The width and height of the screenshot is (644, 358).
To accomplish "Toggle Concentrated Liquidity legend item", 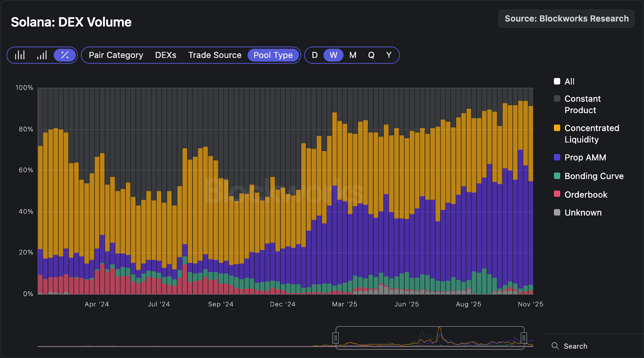I will [x=557, y=128].
